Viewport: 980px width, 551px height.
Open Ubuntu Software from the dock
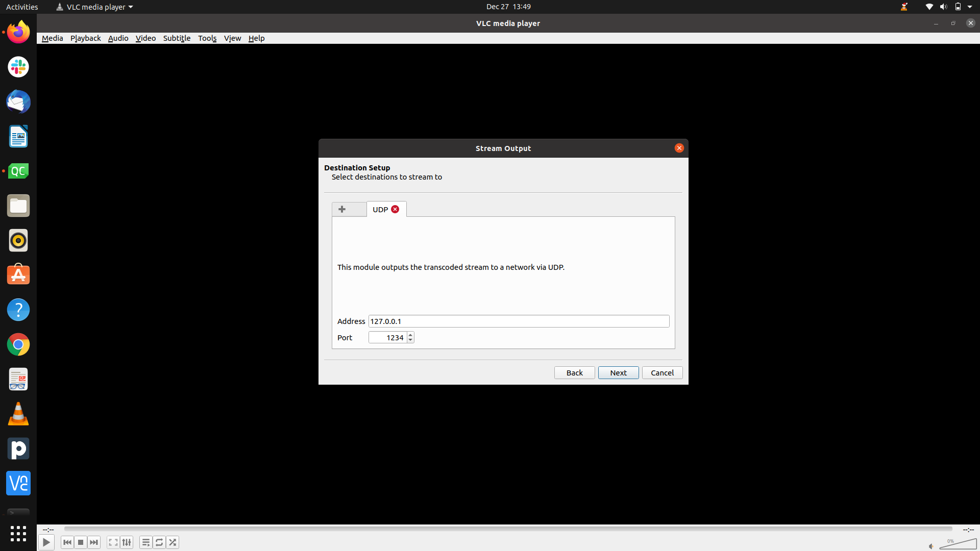click(x=18, y=275)
